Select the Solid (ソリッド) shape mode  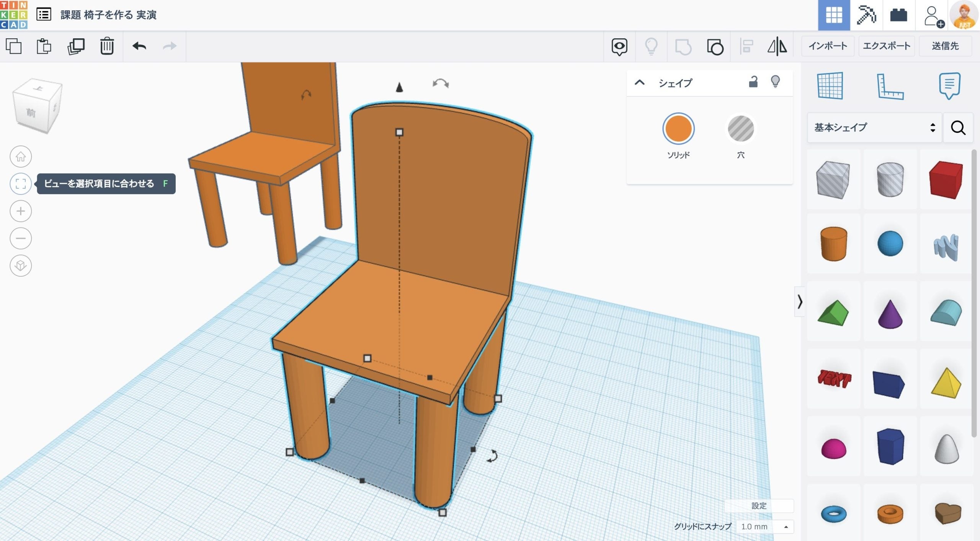[678, 129]
